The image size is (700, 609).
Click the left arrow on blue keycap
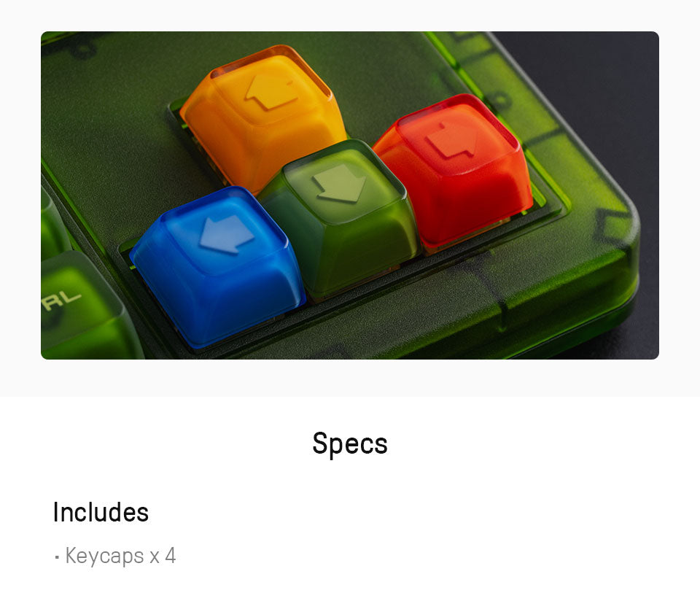226,234
